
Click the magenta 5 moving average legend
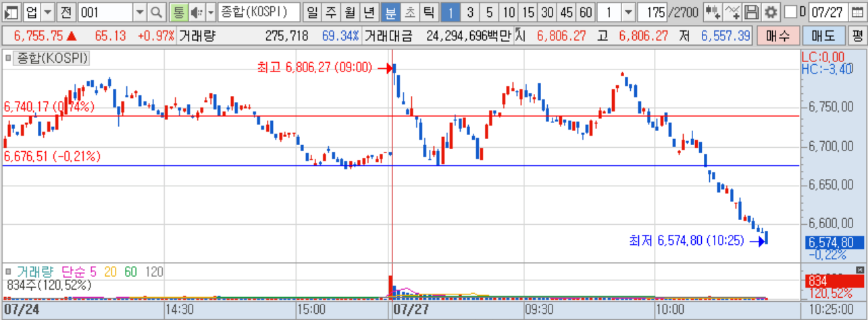[x=93, y=271]
